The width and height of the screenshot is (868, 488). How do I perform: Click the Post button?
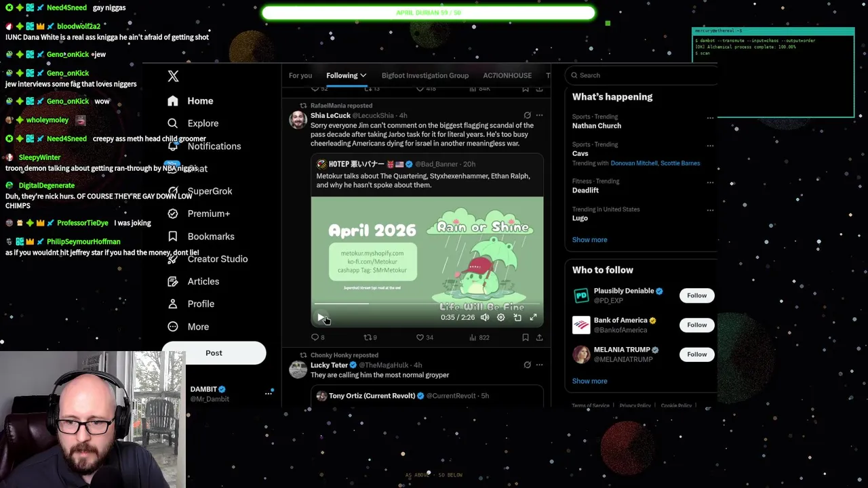point(214,352)
